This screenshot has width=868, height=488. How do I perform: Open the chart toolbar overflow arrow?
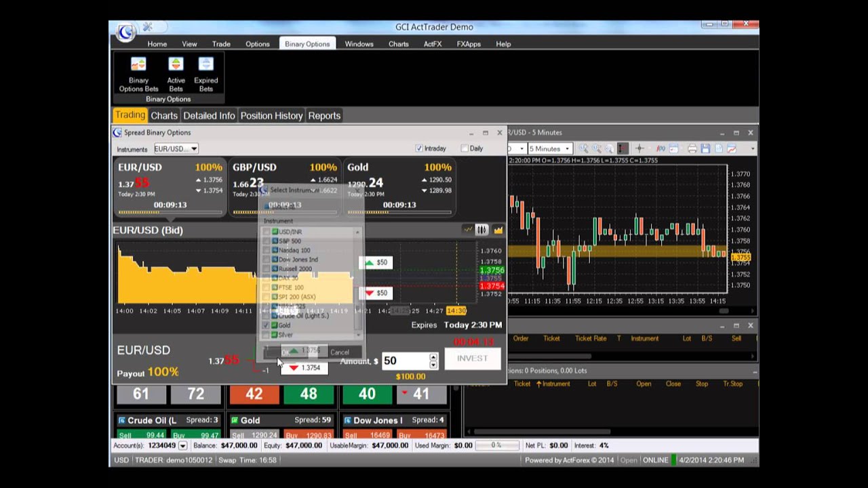click(752, 148)
